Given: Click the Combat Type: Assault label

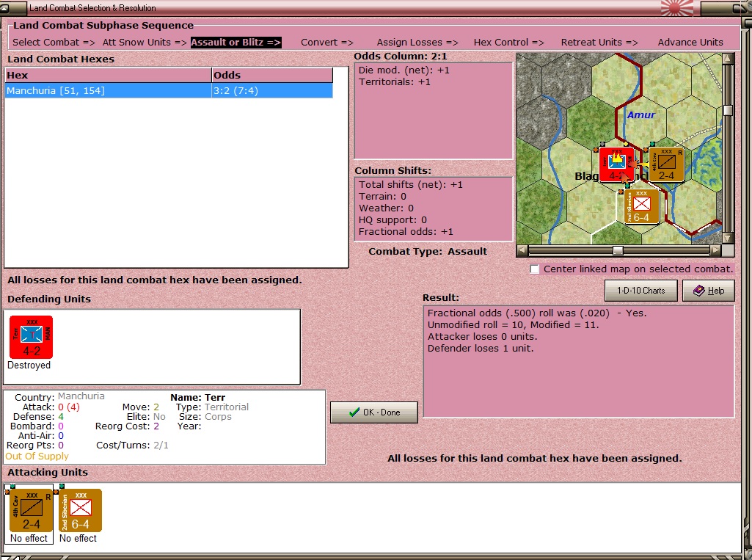Looking at the screenshot, I should click(x=428, y=252).
